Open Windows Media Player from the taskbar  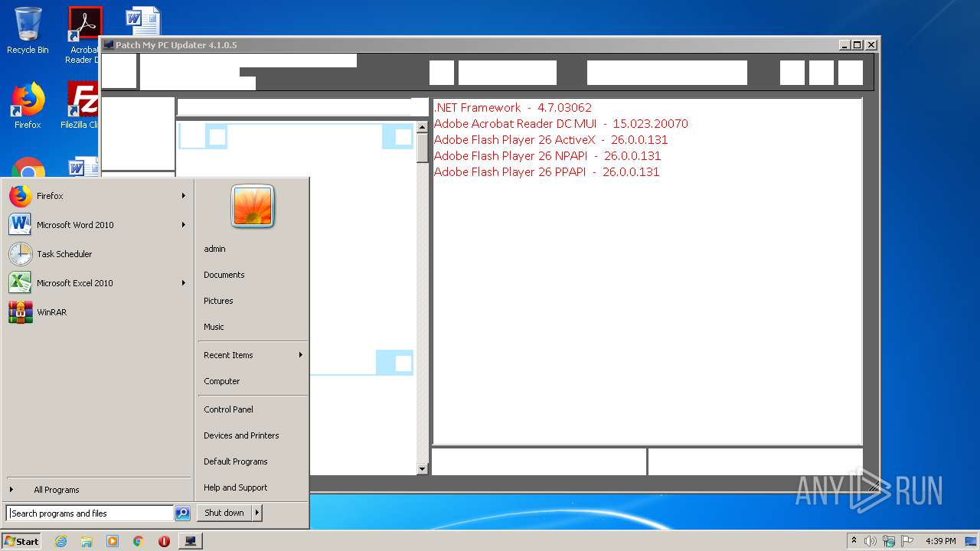click(113, 541)
